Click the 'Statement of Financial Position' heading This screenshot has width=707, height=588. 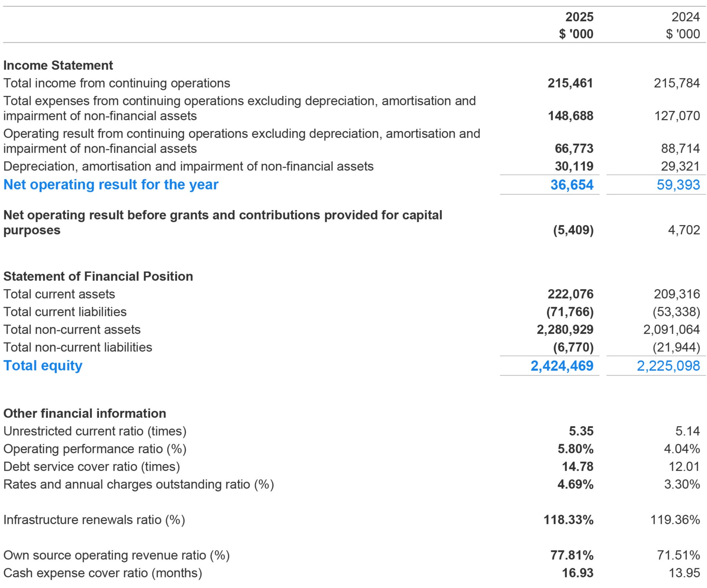pos(98,276)
